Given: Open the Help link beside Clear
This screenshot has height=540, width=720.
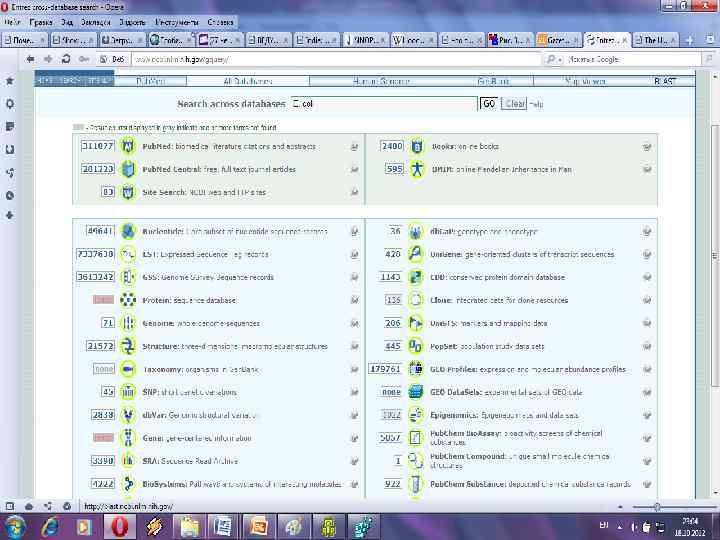Looking at the screenshot, I should click(x=537, y=105).
